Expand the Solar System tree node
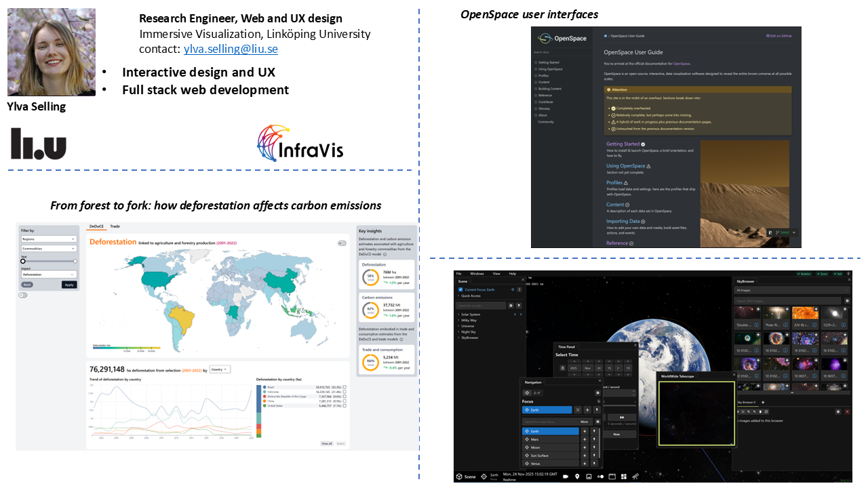This screenshot has height=488, width=868. [459, 314]
